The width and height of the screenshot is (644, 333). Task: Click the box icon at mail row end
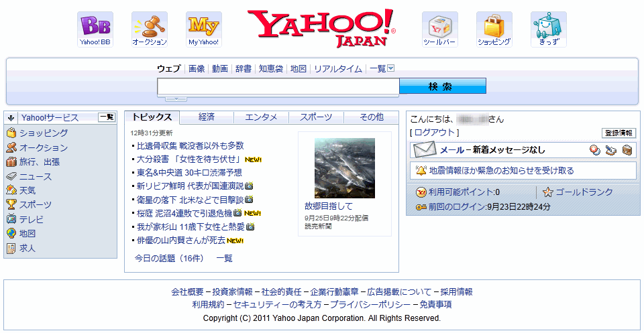tap(627, 151)
